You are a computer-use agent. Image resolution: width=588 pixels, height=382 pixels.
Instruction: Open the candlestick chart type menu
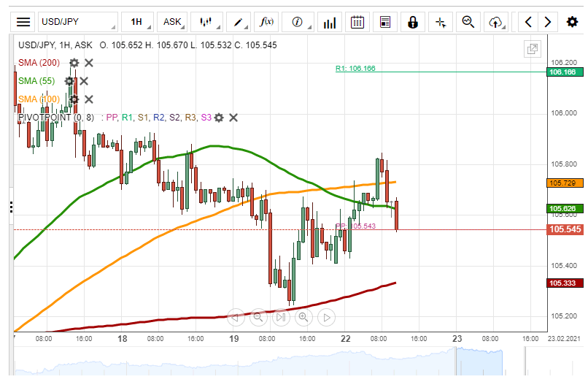(x=206, y=22)
